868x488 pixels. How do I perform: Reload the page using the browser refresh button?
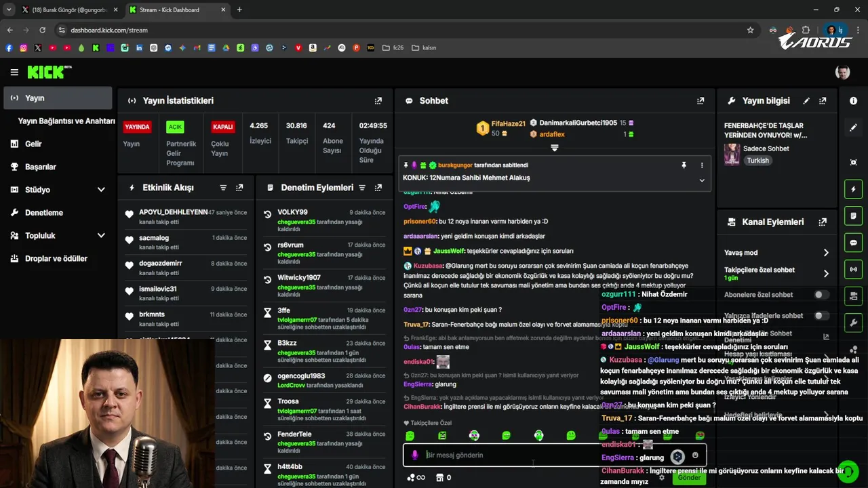coord(42,30)
